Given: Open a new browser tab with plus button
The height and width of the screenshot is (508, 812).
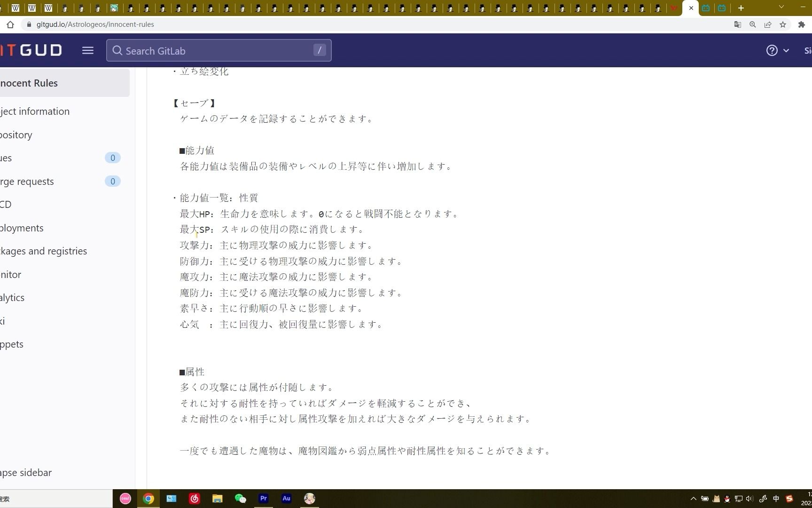Looking at the screenshot, I should (741, 8).
